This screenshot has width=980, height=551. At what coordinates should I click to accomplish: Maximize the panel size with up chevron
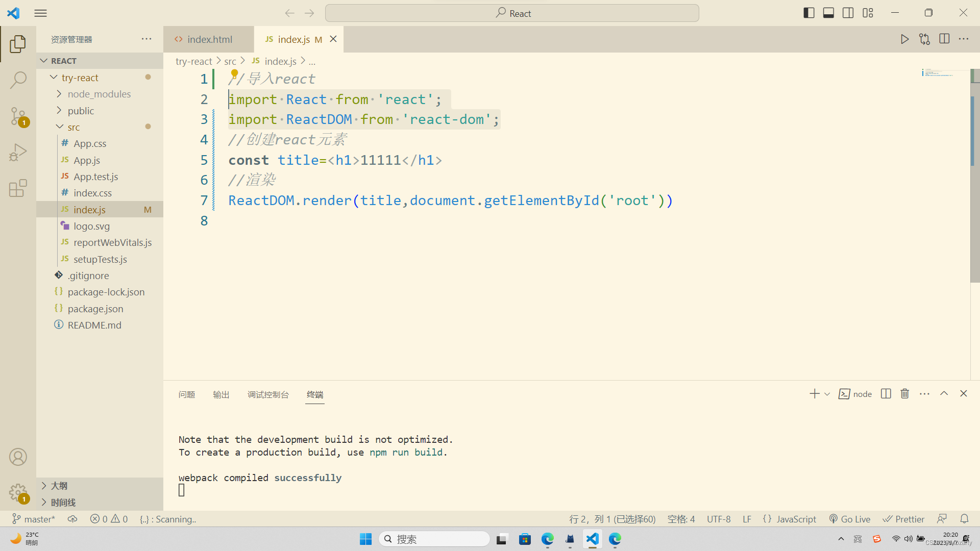coord(944,394)
